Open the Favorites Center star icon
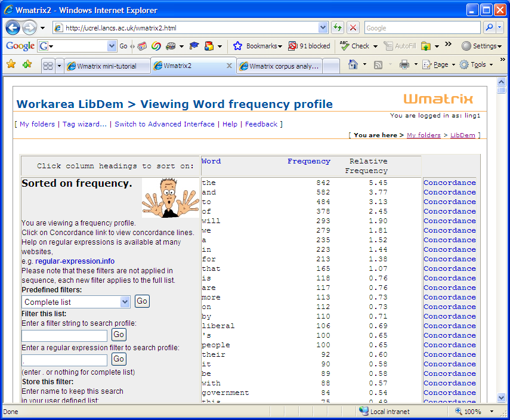This screenshot has height=420, width=510. click(x=11, y=64)
